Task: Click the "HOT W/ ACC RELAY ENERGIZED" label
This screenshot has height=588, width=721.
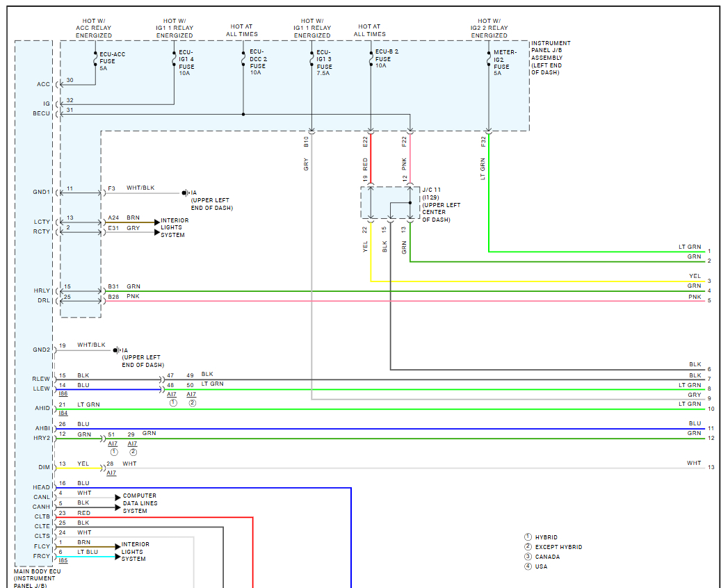Action: (x=94, y=28)
